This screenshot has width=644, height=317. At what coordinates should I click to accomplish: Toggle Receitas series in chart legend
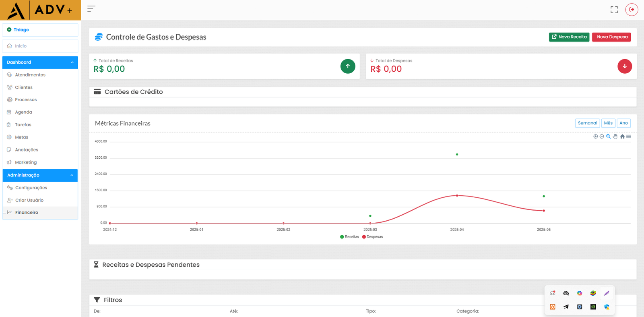coord(349,237)
